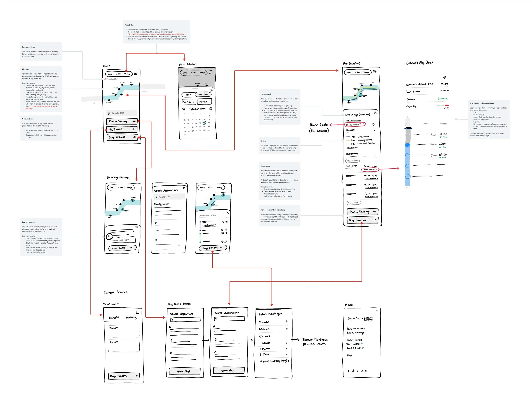The width and height of the screenshot is (532, 419).
Task: Collapse the Routes section in Pier Selected
Action: click(374, 130)
